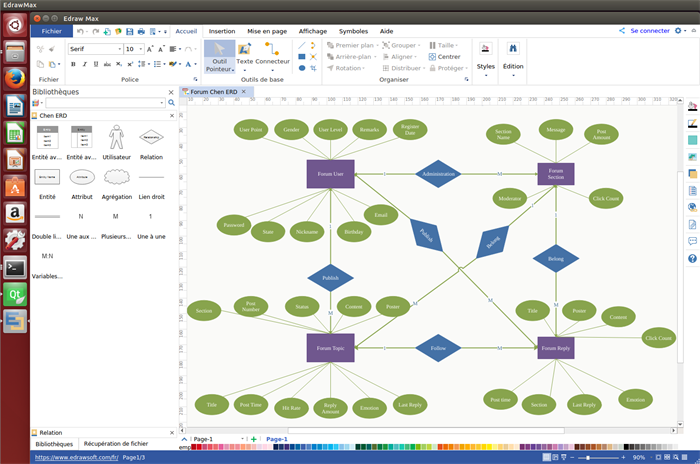Click the Texte tool icon
Viewport: 700px width, 464px height.
tap(244, 51)
